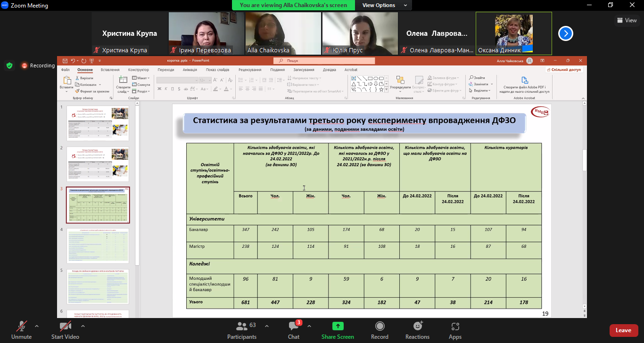
Task: Click the green Share Screen icon
Action: 338,327
